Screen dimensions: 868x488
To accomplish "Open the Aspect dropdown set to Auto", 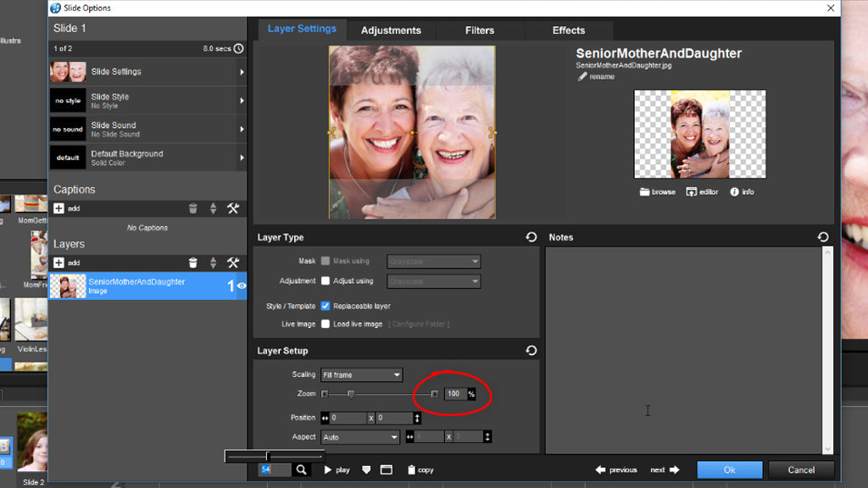I will pos(359,436).
